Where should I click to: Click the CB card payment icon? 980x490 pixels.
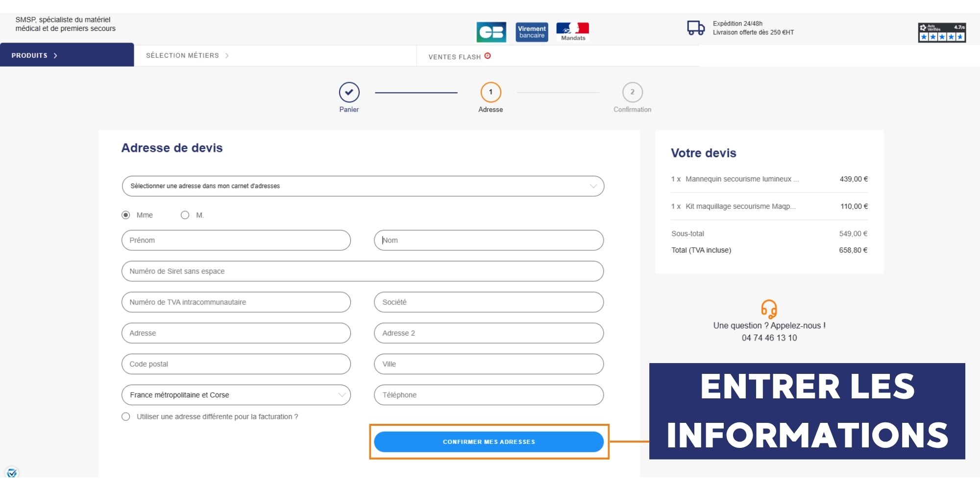pyautogui.click(x=491, y=32)
